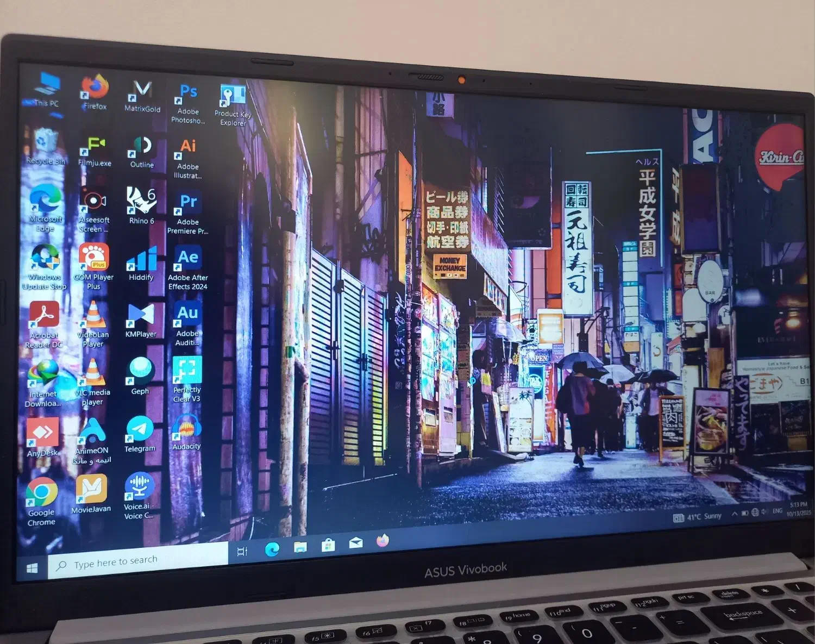Open the Mail app from the taskbar
Viewport: 815px width, 644px height.
click(356, 543)
